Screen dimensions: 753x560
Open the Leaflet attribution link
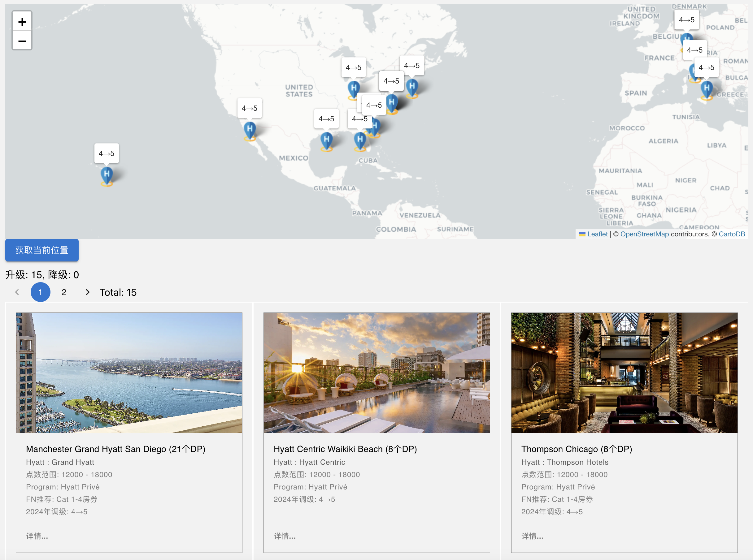(x=597, y=234)
